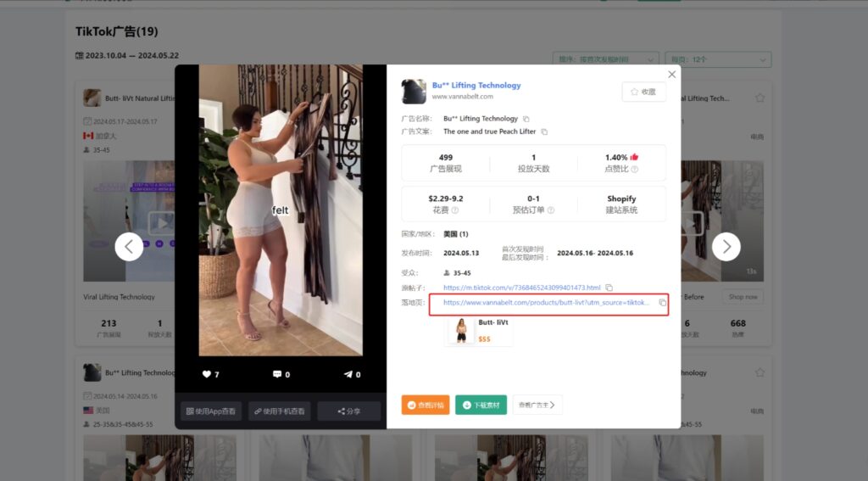Click the 花费 help question icon
This screenshot has width=868, height=481.
pyautogui.click(x=455, y=210)
